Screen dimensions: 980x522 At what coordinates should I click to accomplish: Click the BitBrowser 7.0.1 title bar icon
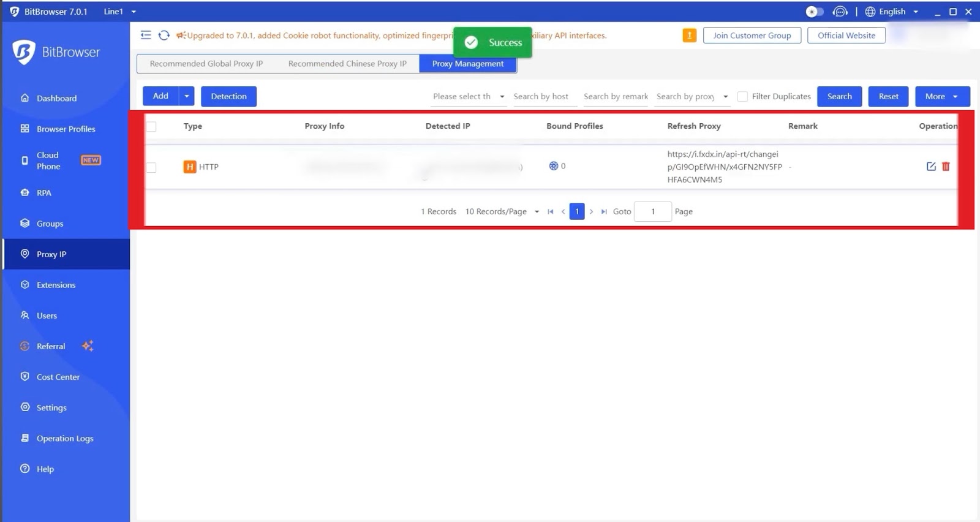point(15,12)
